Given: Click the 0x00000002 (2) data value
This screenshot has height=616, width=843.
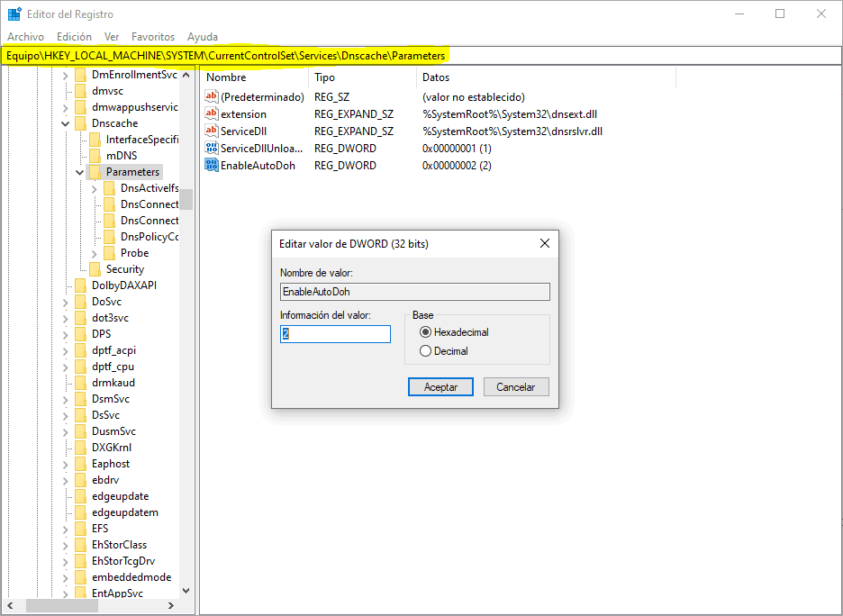Looking at the screenshot, I should [x=457, y=166].
